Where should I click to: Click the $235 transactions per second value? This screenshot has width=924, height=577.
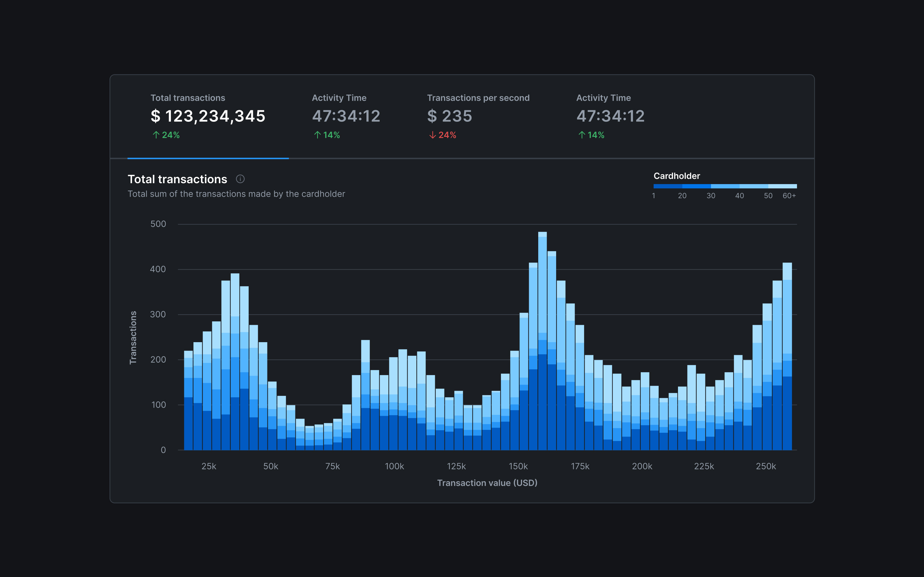450,116
